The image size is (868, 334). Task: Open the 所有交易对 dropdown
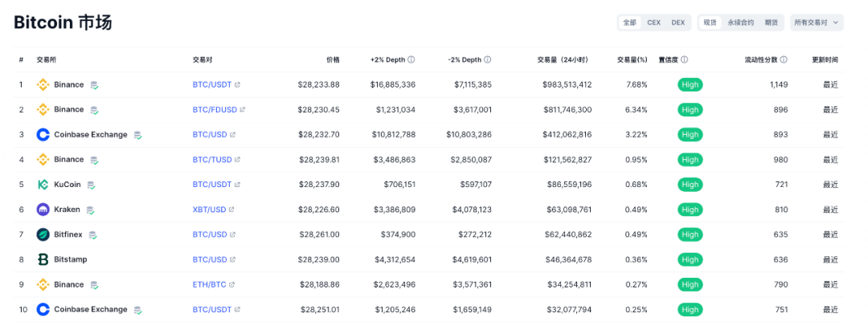(x=817, y=22)
